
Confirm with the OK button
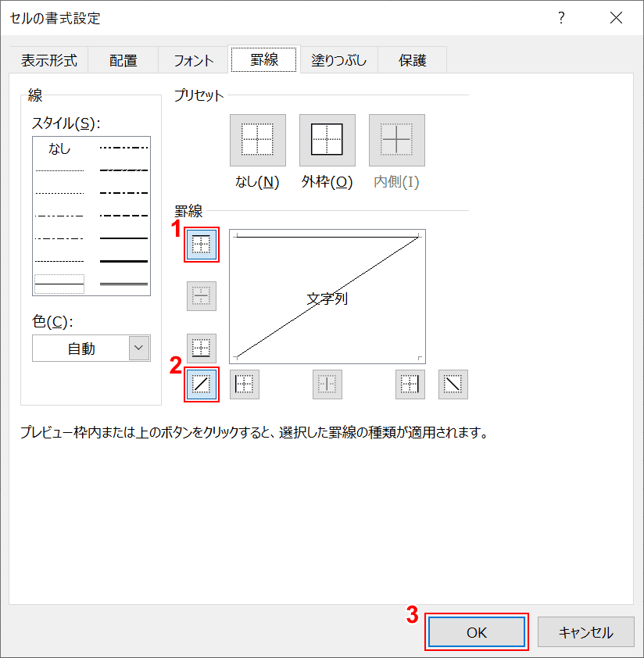pos(477,632)
